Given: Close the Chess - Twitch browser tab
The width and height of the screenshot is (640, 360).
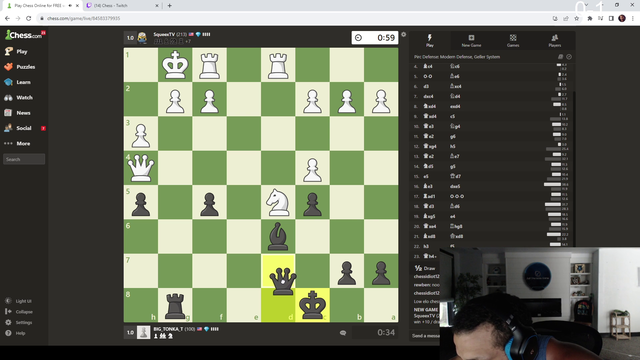Looking at the screenshot, I should (x=157, y=6).
